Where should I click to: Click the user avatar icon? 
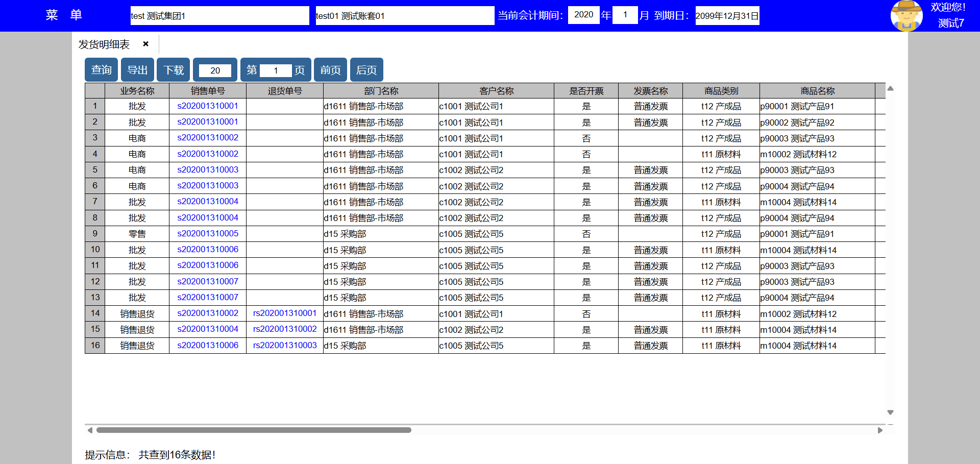[x=906, y=16]
